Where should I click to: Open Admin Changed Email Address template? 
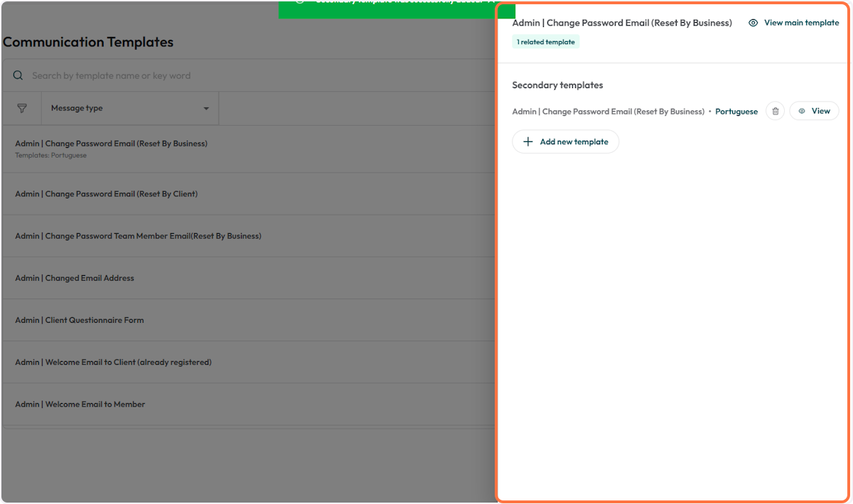coord(75,278)
